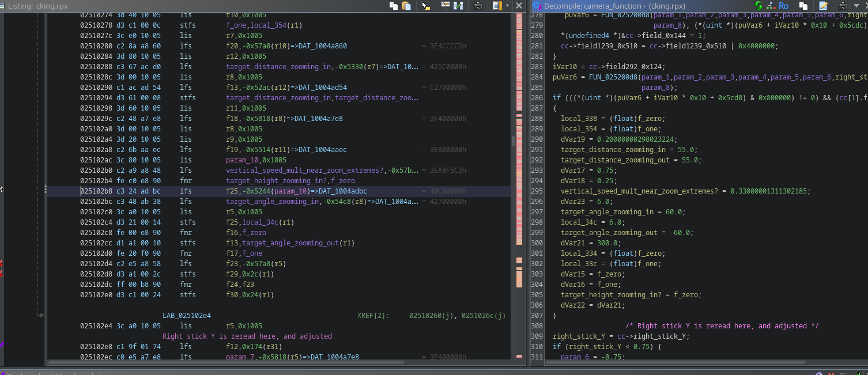Click DAT_1004a7e8 reference at 0251029c
Screen dimensions: 868x375
click(318, 119)
